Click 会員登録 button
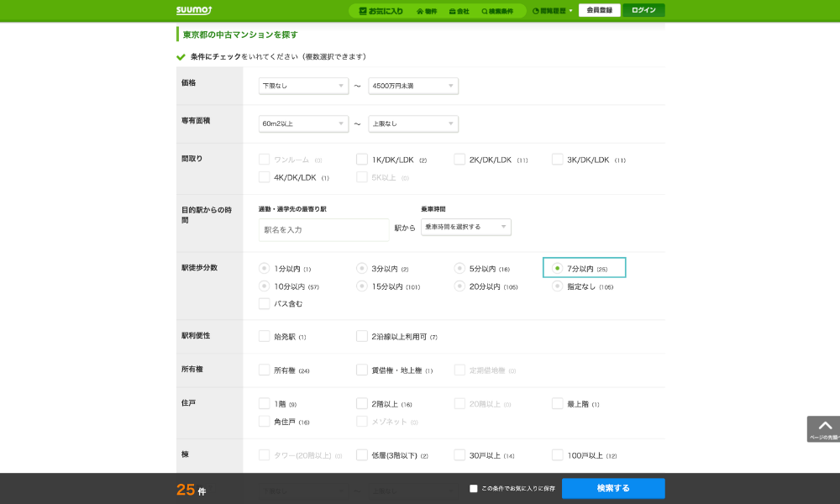Image resolution: width=840 pixels, height=504 pixels. tap(600, 10)
